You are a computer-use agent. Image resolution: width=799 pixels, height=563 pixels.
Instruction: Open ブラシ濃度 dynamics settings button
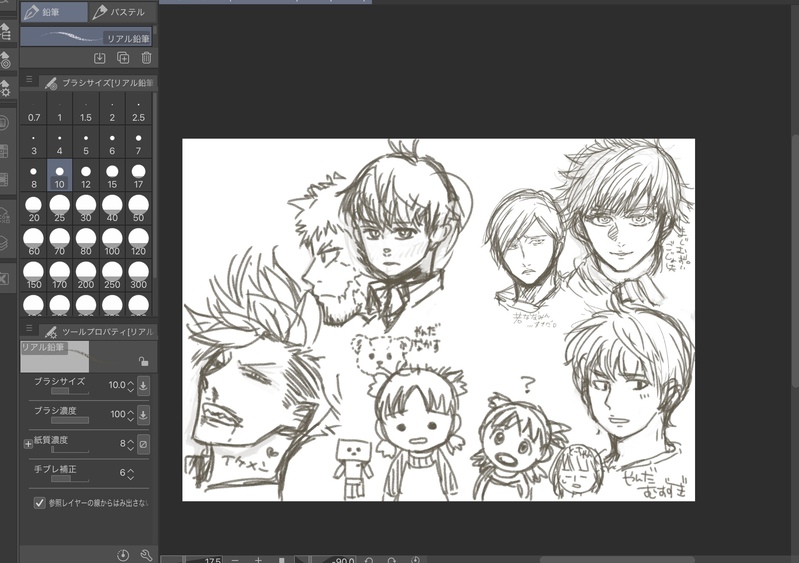tap(144, 415)
